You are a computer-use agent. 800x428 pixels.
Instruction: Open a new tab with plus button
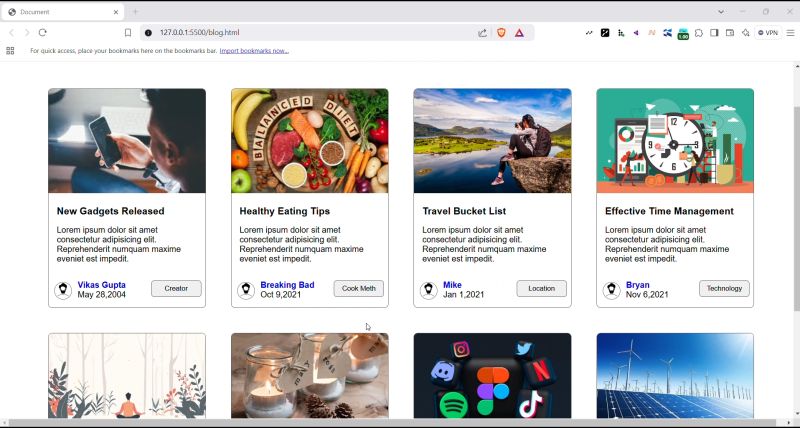135,12
